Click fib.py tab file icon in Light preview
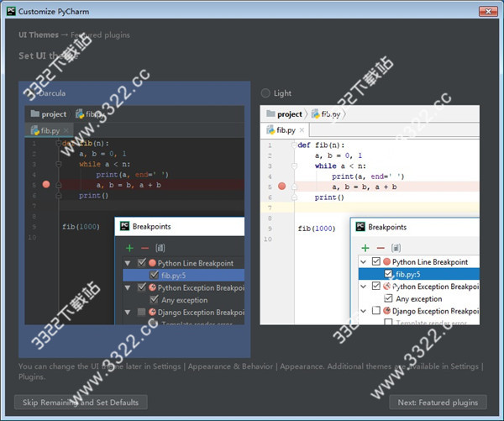504x421 pixels. tap(270, 130)
